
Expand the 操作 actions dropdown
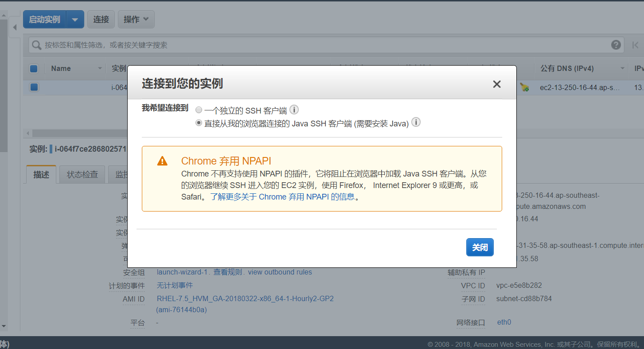[x=137, y=20]
